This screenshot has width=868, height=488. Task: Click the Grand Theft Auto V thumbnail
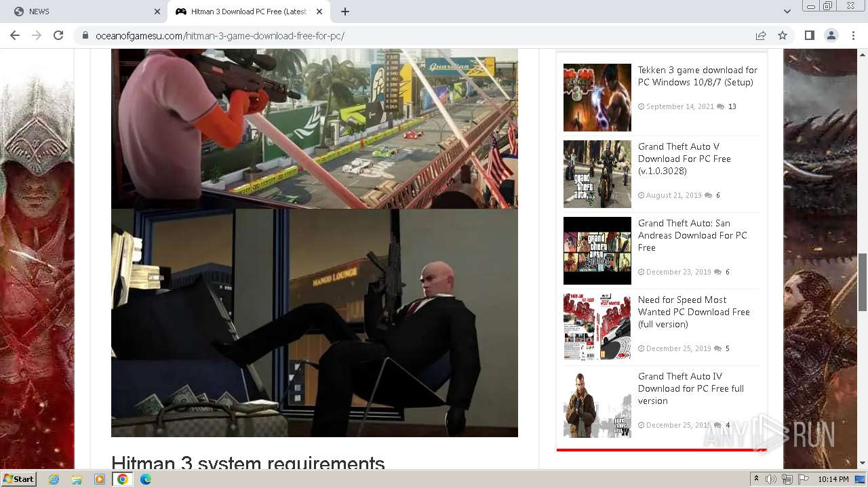(597, 174)
